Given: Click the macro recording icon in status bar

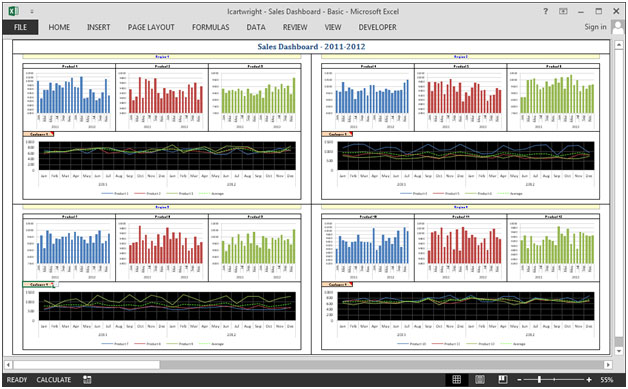Looking at the screenshot, I should click(x=87, y=380).
